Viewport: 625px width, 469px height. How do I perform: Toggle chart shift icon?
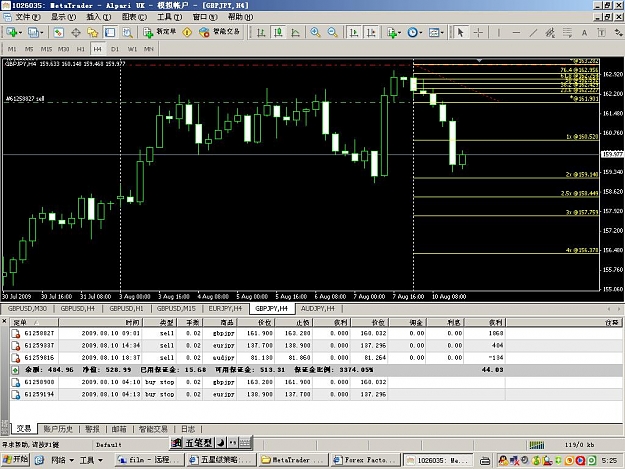click(371, 32)
